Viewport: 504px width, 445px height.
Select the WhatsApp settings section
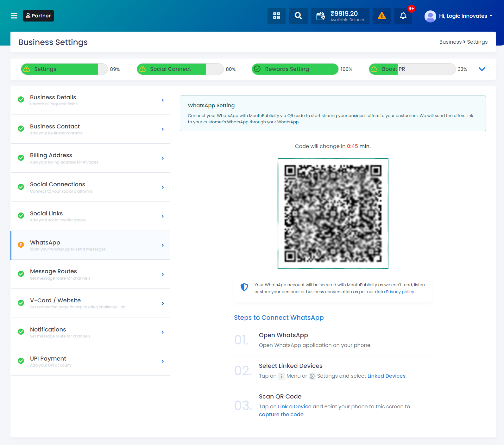pyautogui.click(x=91, y=245)
